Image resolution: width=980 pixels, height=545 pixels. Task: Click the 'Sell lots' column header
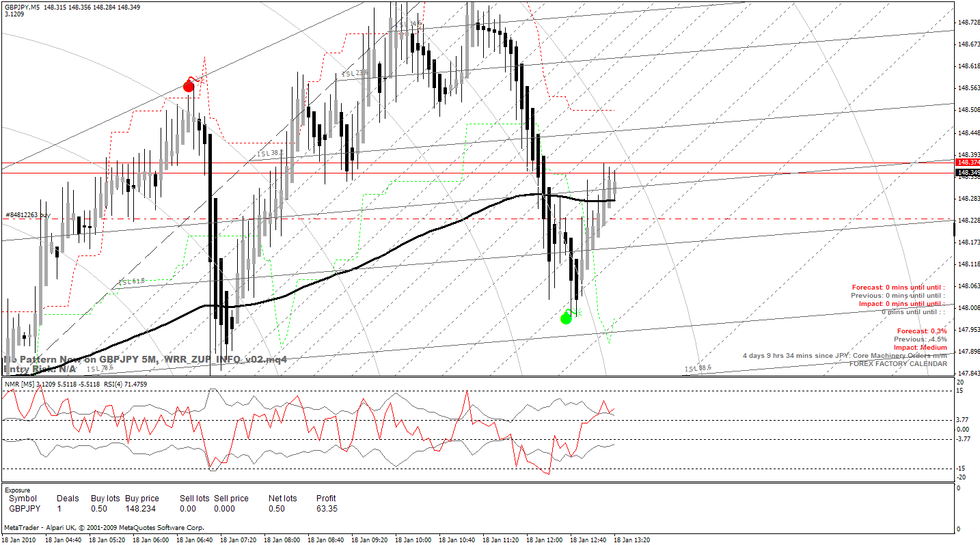click(x=195, y=499)
